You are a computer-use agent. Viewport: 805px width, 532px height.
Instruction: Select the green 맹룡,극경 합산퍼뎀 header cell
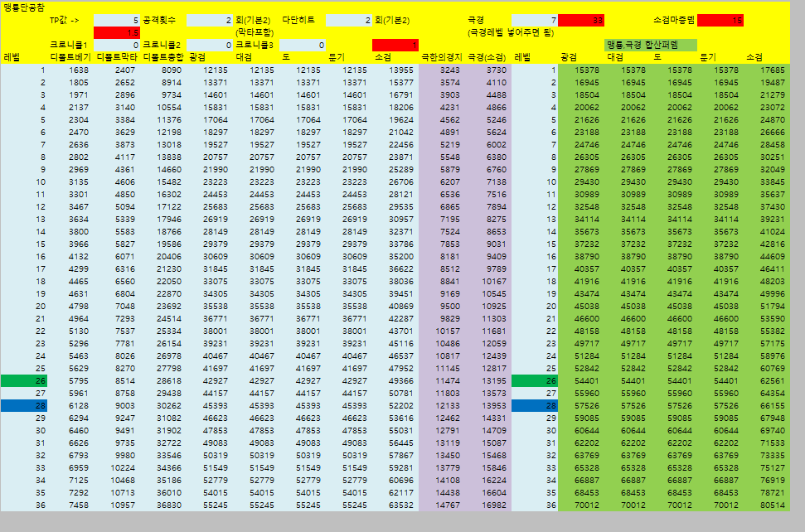tap(651, 44)
